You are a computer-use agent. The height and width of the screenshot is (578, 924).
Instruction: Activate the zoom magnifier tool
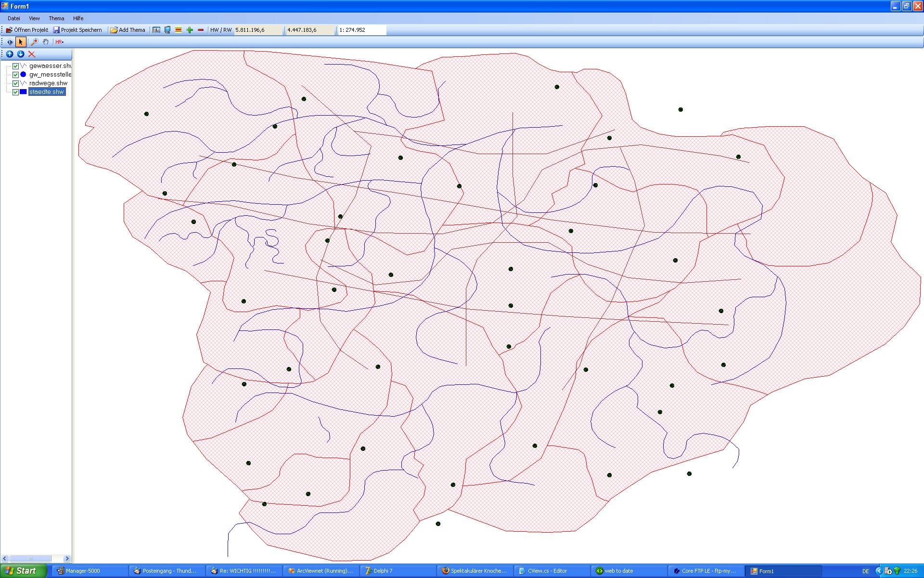pyautogui.click(x=34, y=42)
